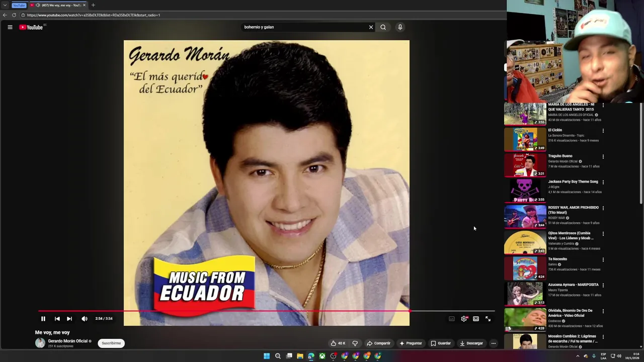Open the ROSSY WAR video thumbnail
644x362 pixels.
click(525, 216)
